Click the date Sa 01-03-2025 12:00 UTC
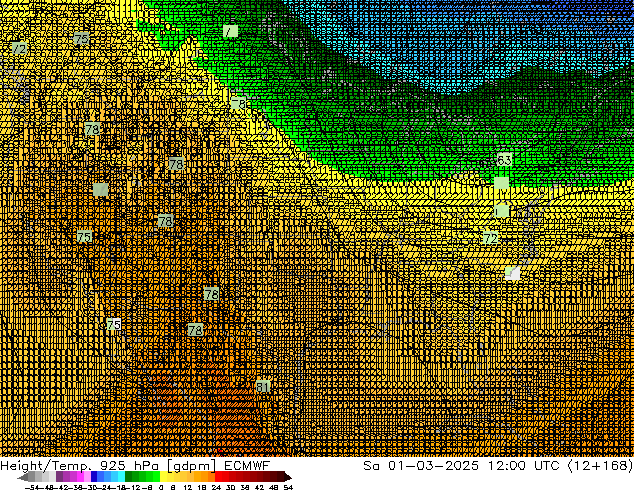The image size is (634, 490). click(461, 466)
